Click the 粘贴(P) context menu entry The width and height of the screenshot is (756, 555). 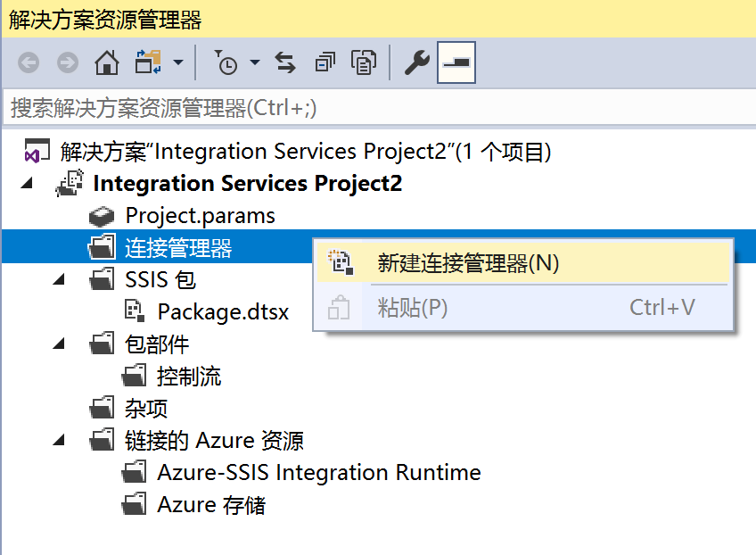[413, 308]
